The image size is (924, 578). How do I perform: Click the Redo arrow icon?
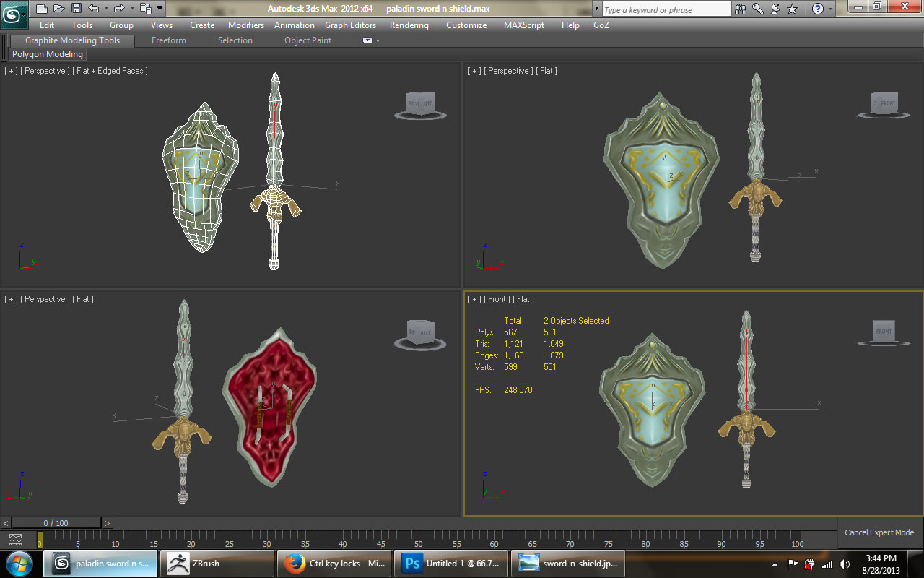[119, 9]
